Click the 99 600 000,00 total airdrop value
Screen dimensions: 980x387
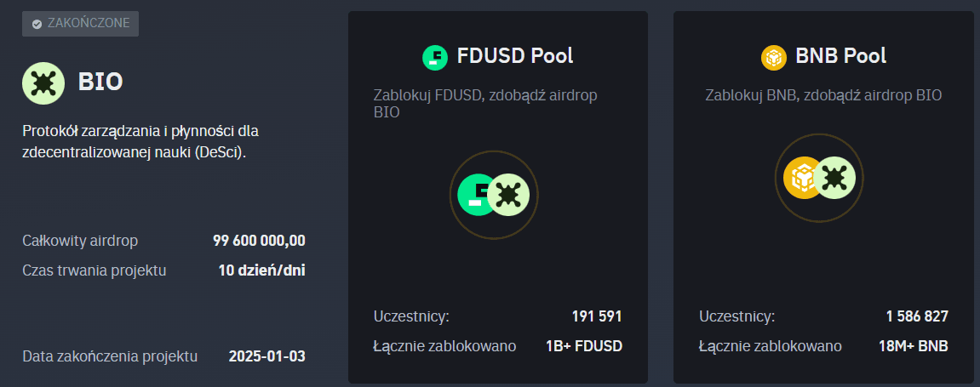point(260,241)
